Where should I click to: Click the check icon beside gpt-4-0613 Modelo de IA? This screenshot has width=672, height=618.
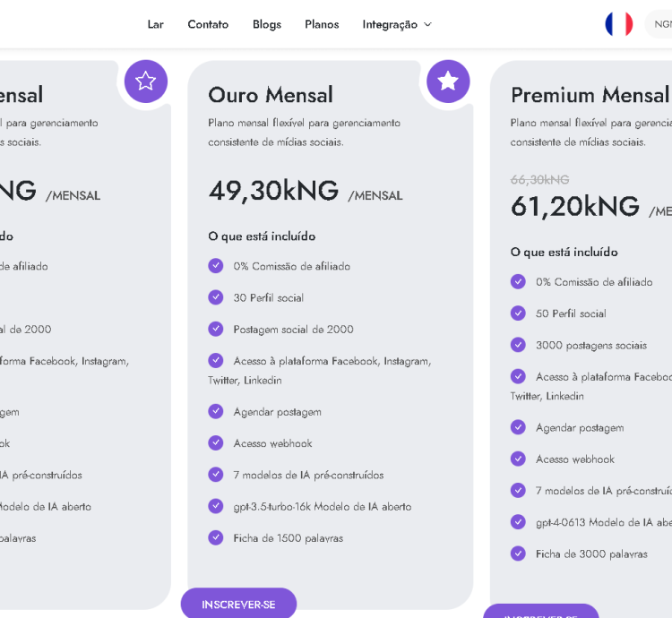pos(518,521)
